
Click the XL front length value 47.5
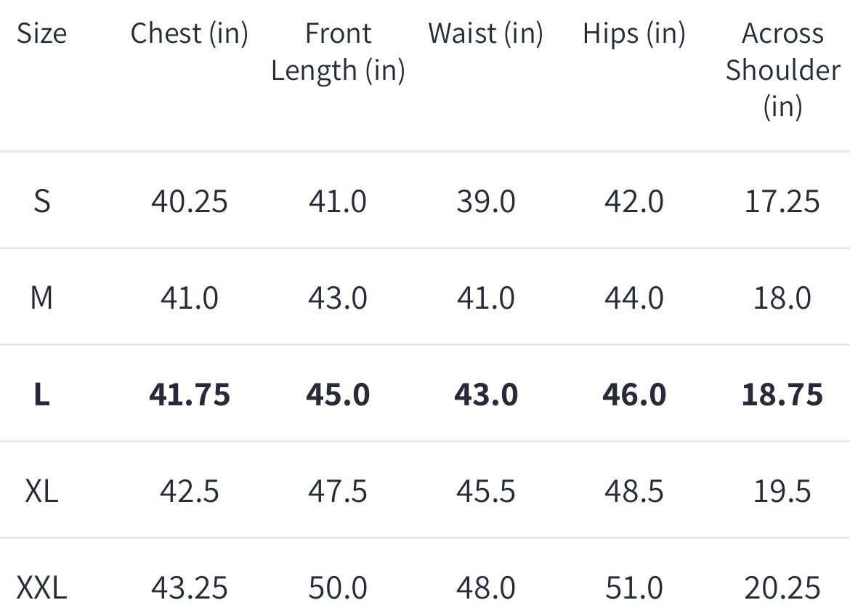(338, 492)
